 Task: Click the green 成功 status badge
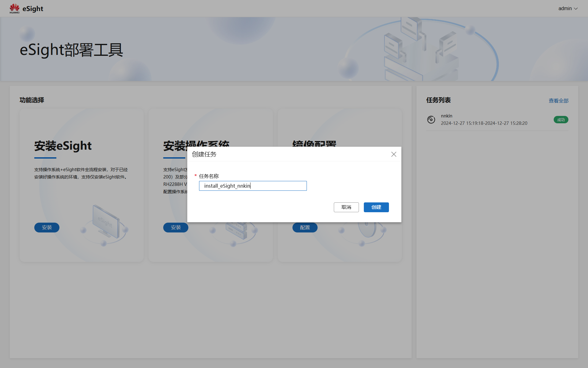coord(561,120)
